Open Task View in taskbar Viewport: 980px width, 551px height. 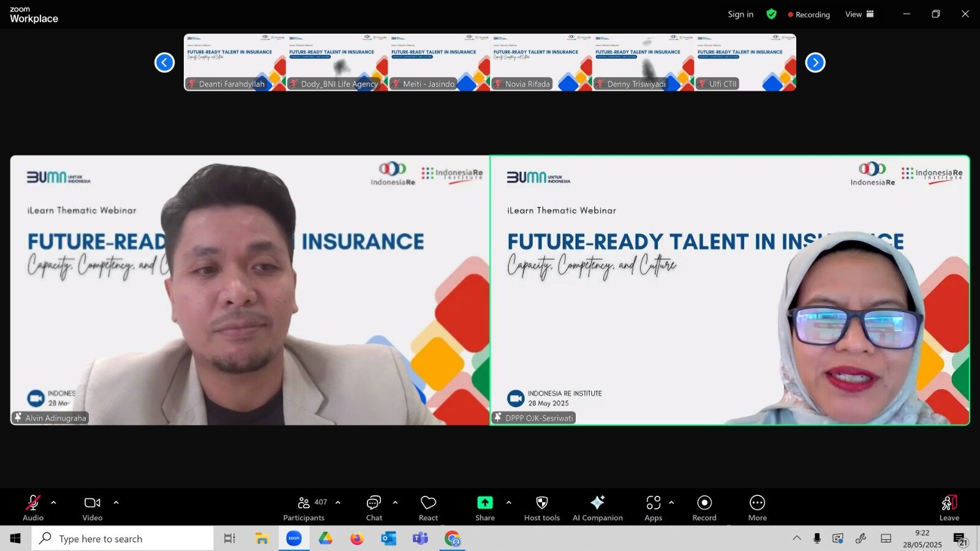230,539
